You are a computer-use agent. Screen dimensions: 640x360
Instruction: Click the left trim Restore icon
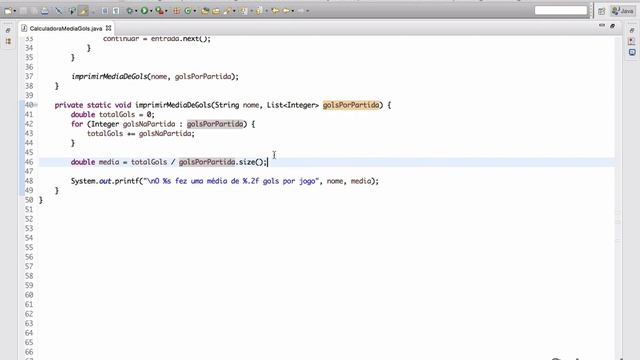(8, 30)
